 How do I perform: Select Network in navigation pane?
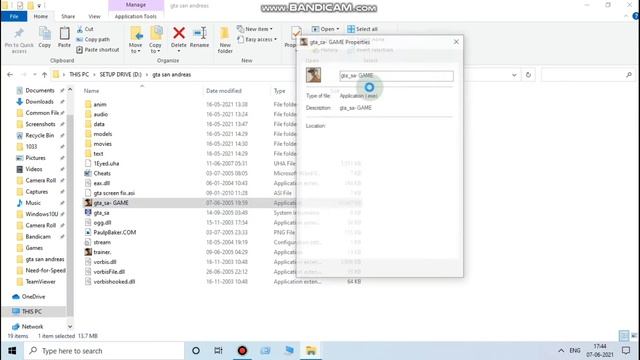click(32, 327)
